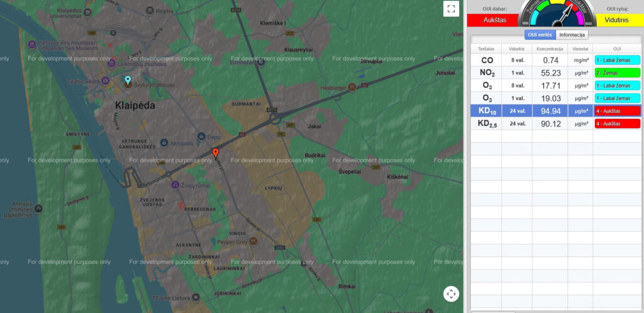
Task: Toggle fullscreen map view
Action: pos(451,8)
